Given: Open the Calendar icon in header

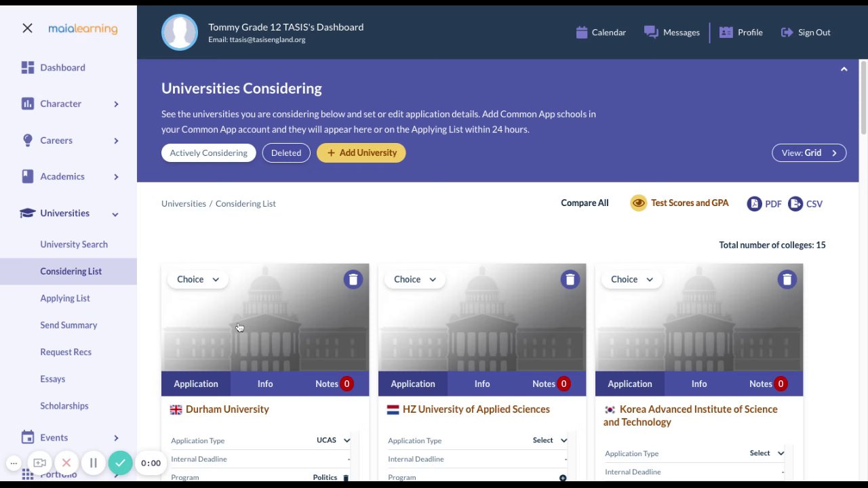Looking at the screenshot, I should click(x=581, y=32).
